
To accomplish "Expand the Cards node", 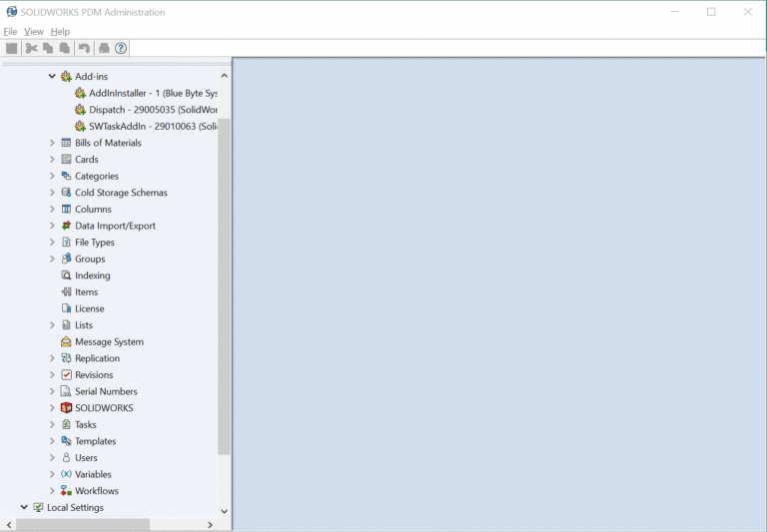I will pyautogui.click(x=52, y=160).
